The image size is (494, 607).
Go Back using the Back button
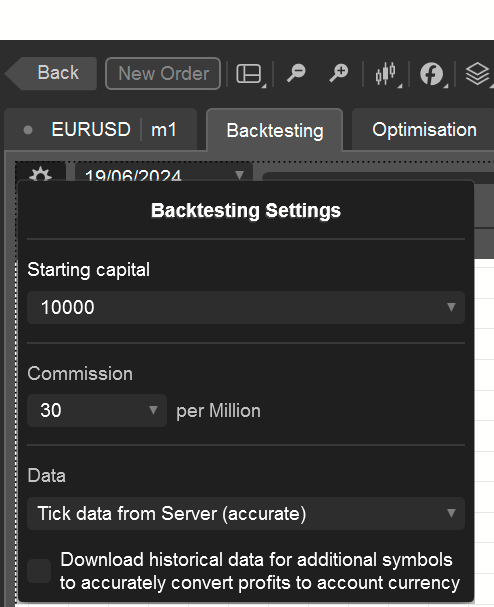(x=51, y=73)
